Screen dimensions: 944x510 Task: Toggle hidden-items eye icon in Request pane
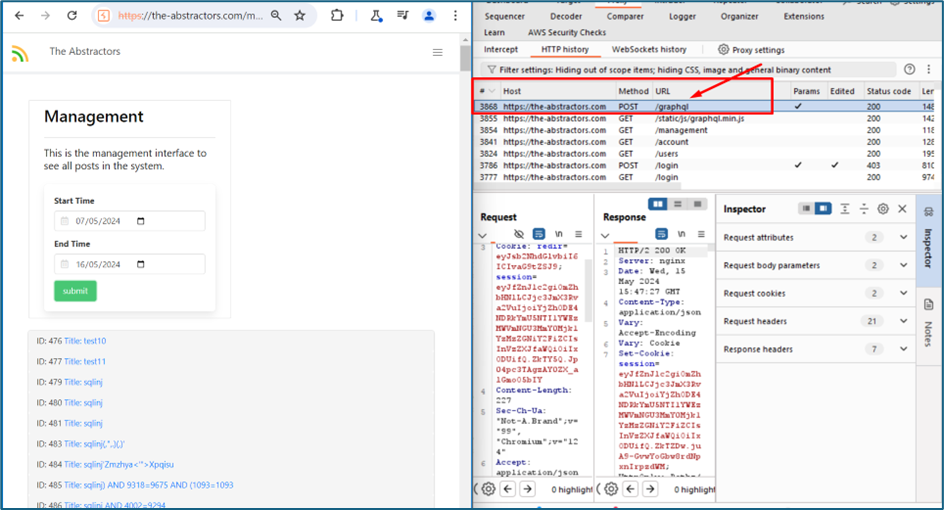pos(519,234)
